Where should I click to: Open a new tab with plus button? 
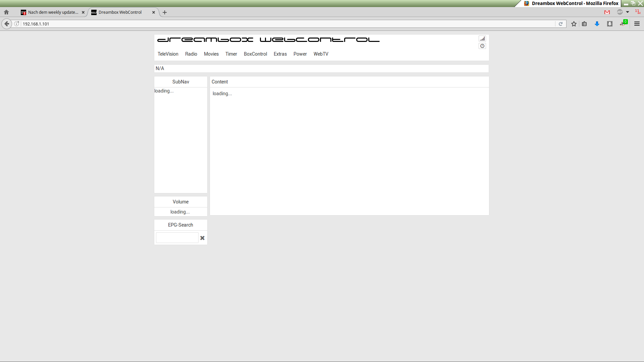(x=165, y=12)
